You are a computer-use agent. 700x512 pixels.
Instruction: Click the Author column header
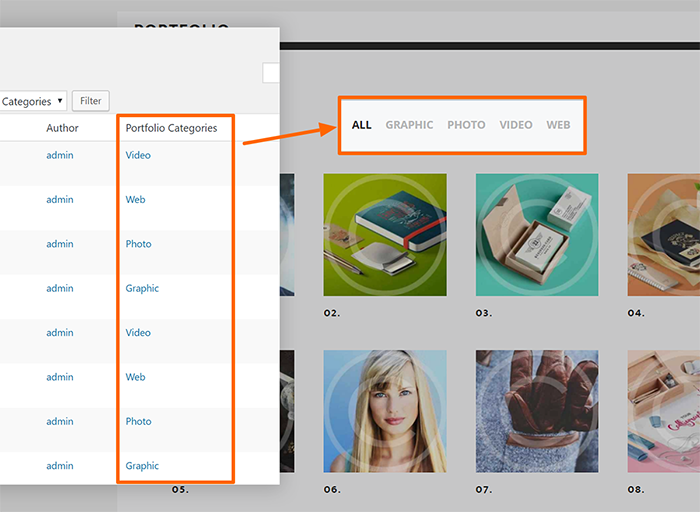[62, 128]
